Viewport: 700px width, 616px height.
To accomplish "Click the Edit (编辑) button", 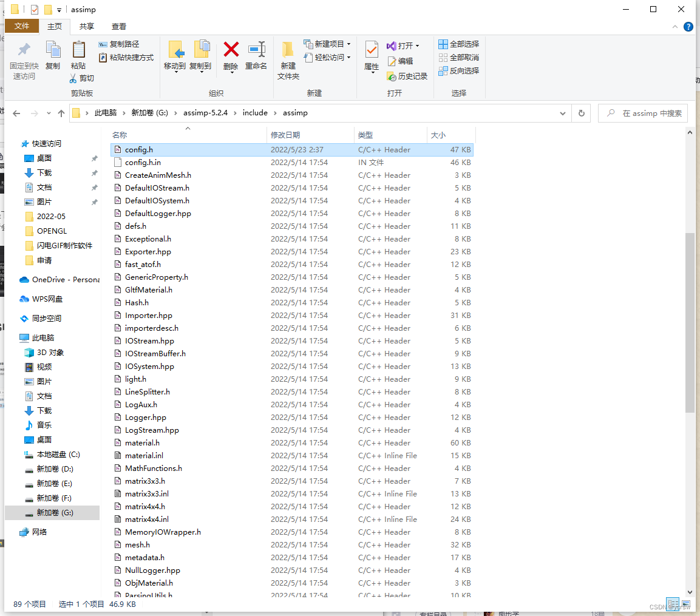I will pos(400,61).
